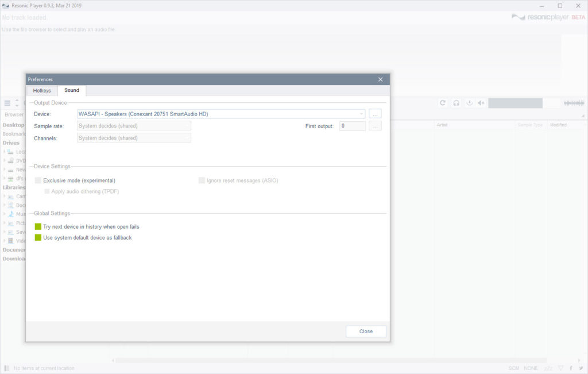588x374 pixels.
Task: Select the Camera library icon in browser tree
Action: 10,196
